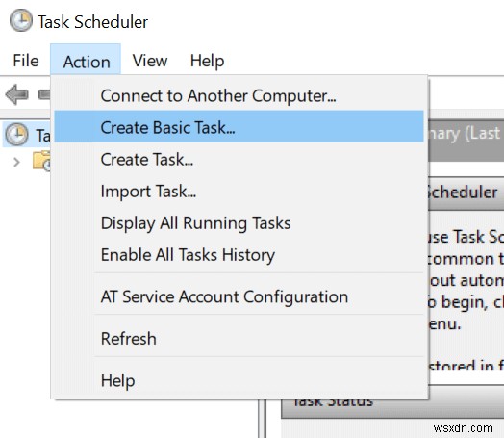Choose Import Task... option
504x438 pixels.
[x=239, y=192]
